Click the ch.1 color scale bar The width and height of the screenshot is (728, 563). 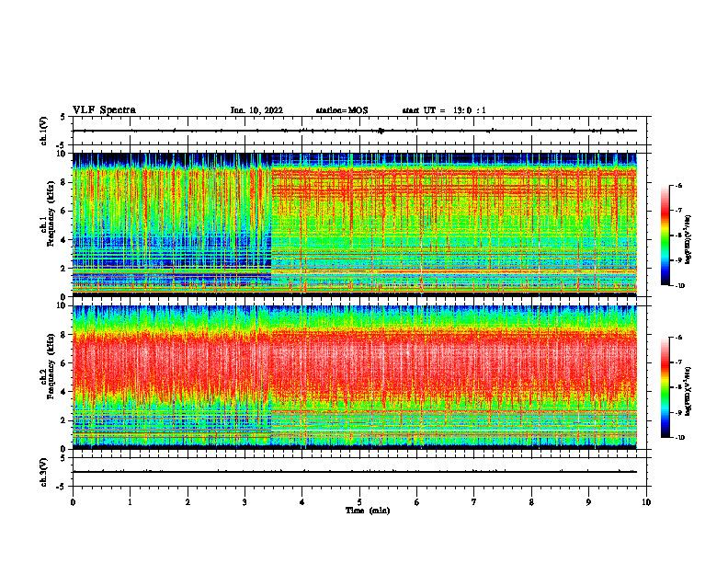click(665, 236)
